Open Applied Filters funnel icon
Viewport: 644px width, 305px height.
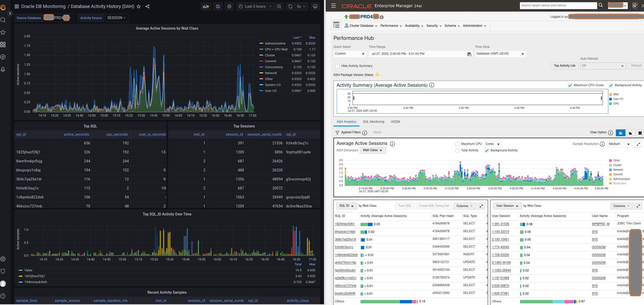337,133
